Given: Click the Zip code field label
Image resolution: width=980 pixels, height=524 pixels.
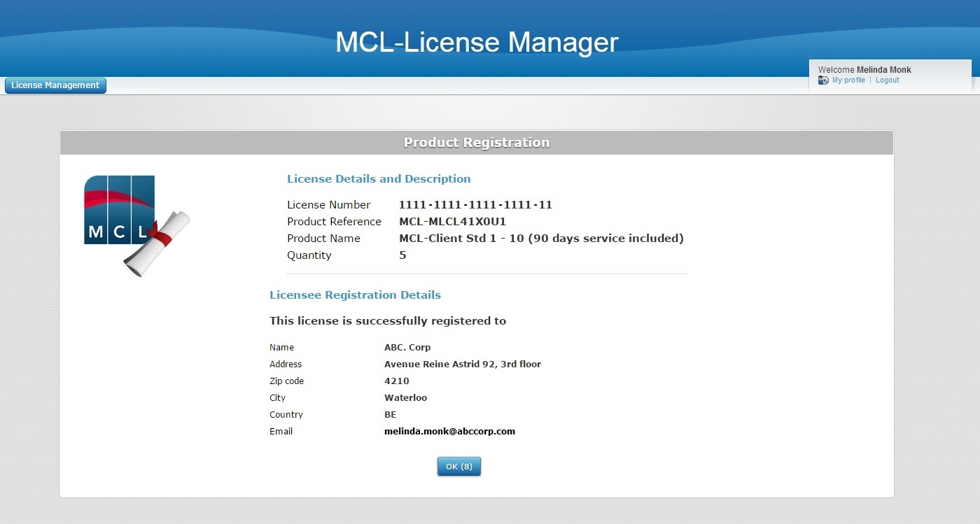Looking at the screenshot, I should coord(287,381).
